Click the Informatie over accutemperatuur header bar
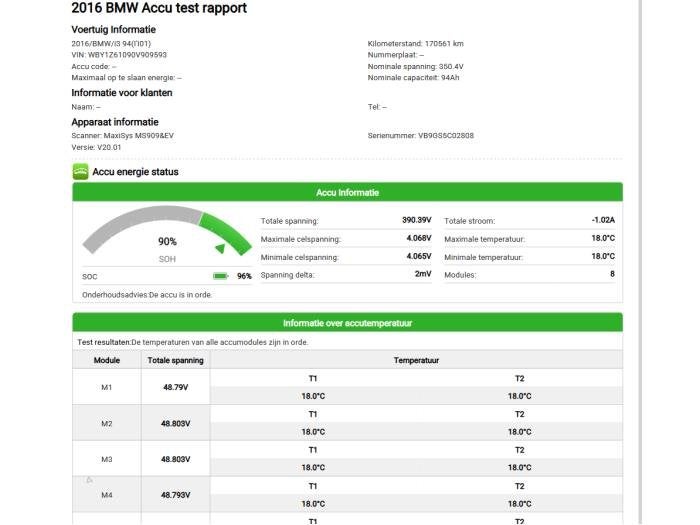Screen dimensions: 700x525 click(347, 323)
